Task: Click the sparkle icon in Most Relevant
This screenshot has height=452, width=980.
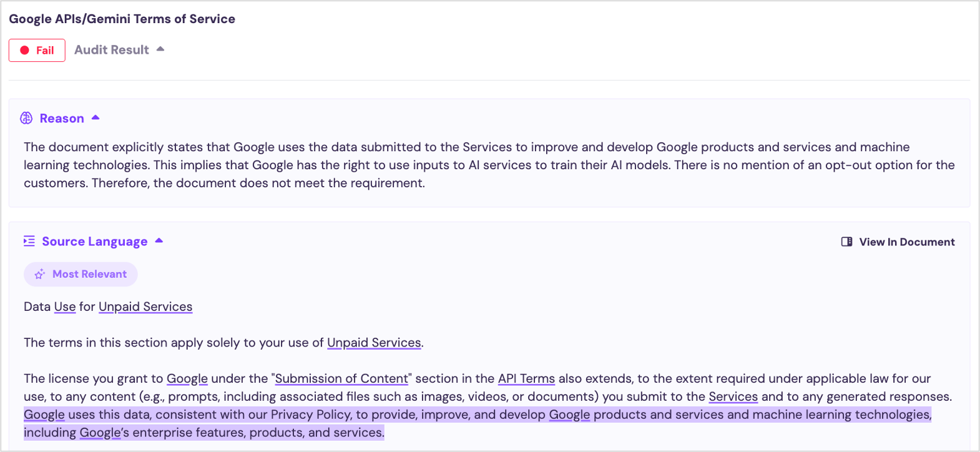Action: tap(40, 274)
